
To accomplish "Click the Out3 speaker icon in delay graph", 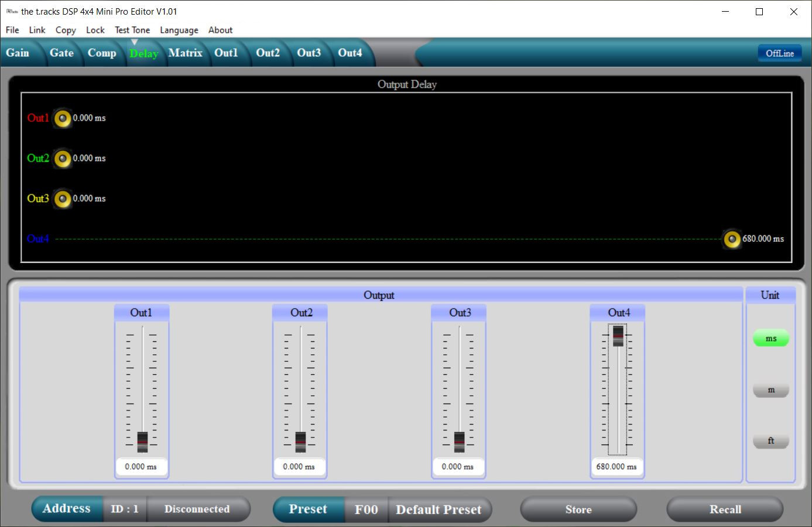I will tap(62, 199).
